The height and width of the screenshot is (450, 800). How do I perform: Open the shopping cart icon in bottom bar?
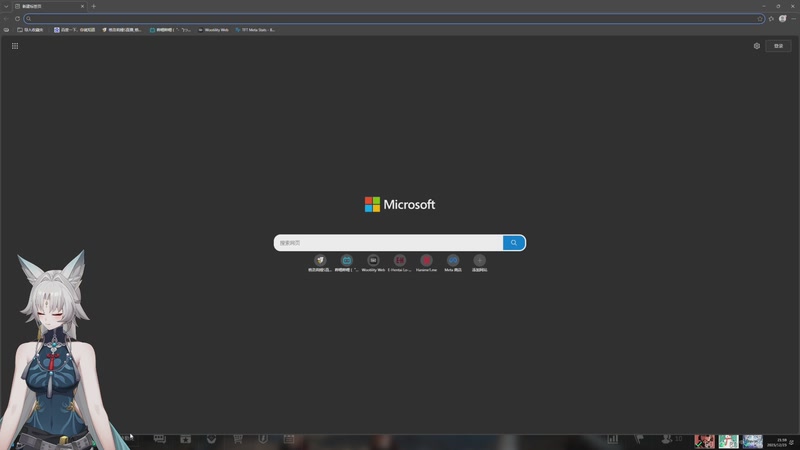point(238,439)
